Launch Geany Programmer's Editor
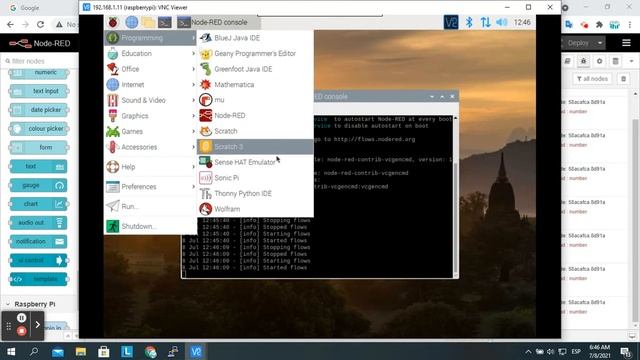The width and height of the screenshot is (640, 360). click(x=255, y=53)
